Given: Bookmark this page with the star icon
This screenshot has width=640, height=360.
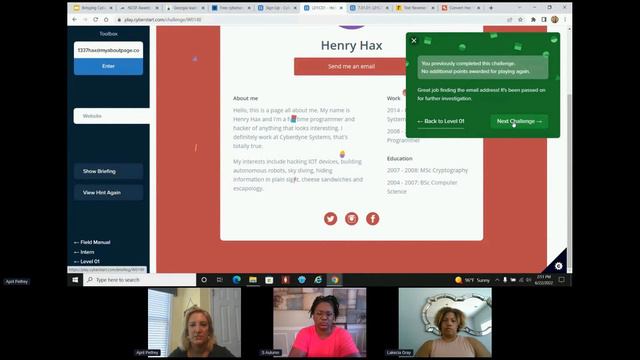Looking at the screenshot, I should coord(520,20).
